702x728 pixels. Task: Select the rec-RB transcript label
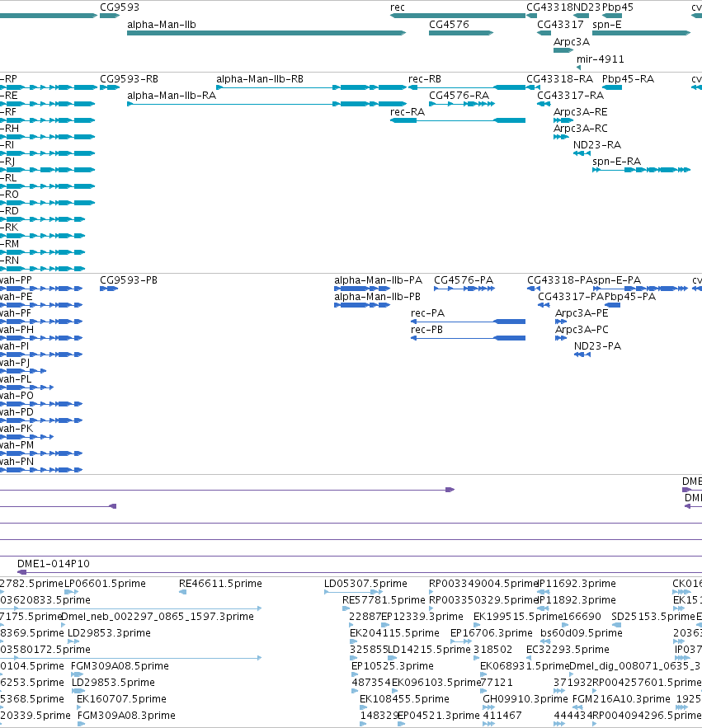click(425, 79)
